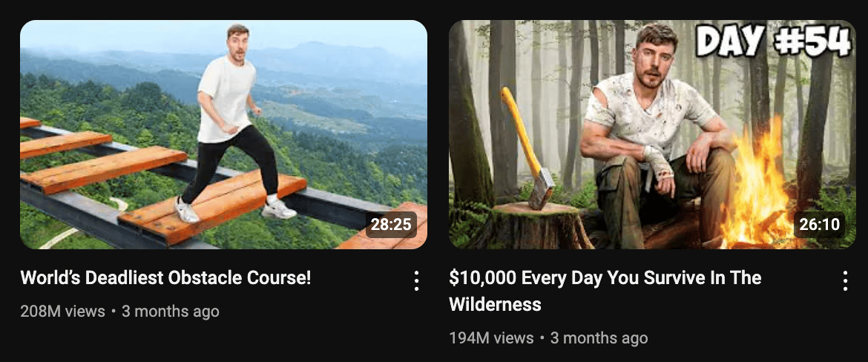Click "3 months ago" under wilderness video
This screenshot has width=868, height=362.
pyautogui.click(x=599, y=338)
